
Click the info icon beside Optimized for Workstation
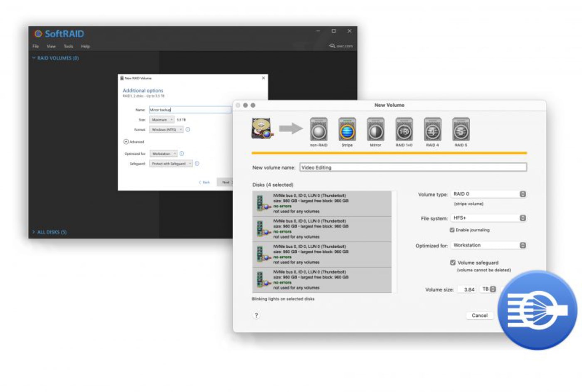point(182,154)
